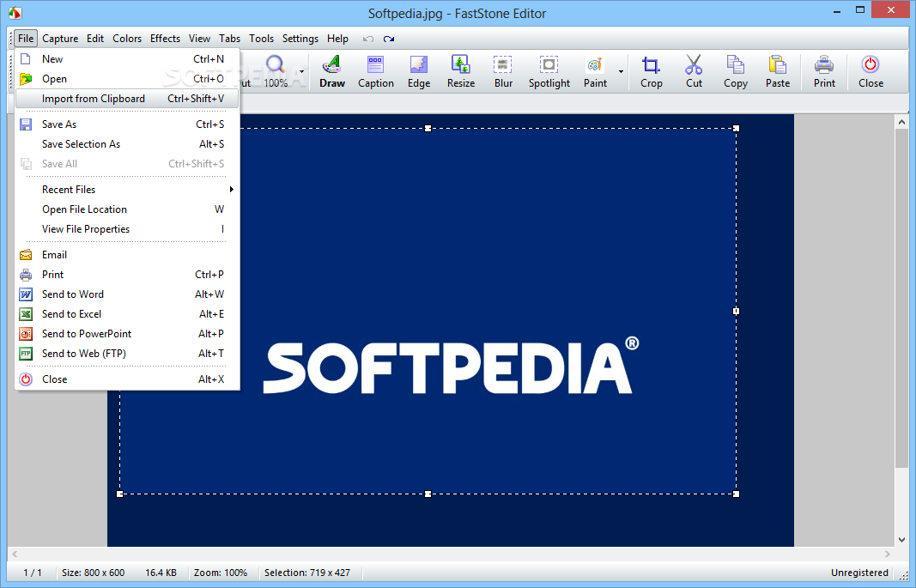Image resolution: width=916 pixels, height=588 pixels.
Task: Click the Zoom: 100% status text
Action: (x=221, y=573)
